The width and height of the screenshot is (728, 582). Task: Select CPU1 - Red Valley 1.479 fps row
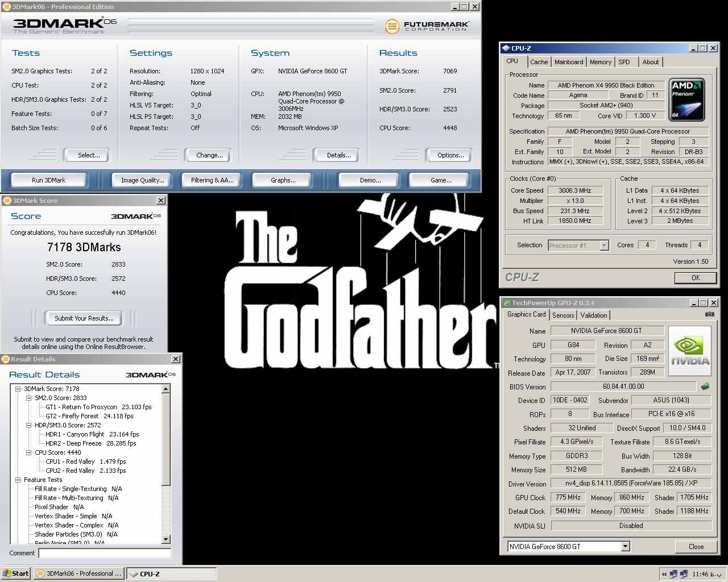86,462
